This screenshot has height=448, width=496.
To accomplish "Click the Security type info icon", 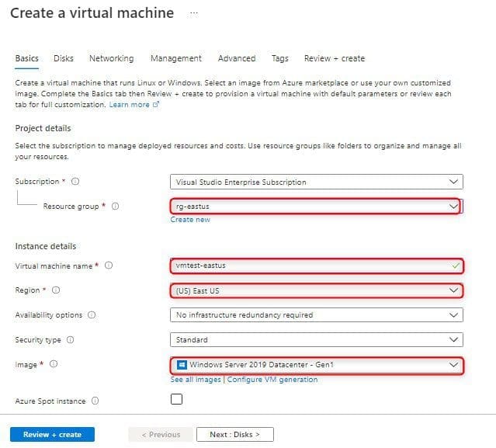I will coord(70,339).
